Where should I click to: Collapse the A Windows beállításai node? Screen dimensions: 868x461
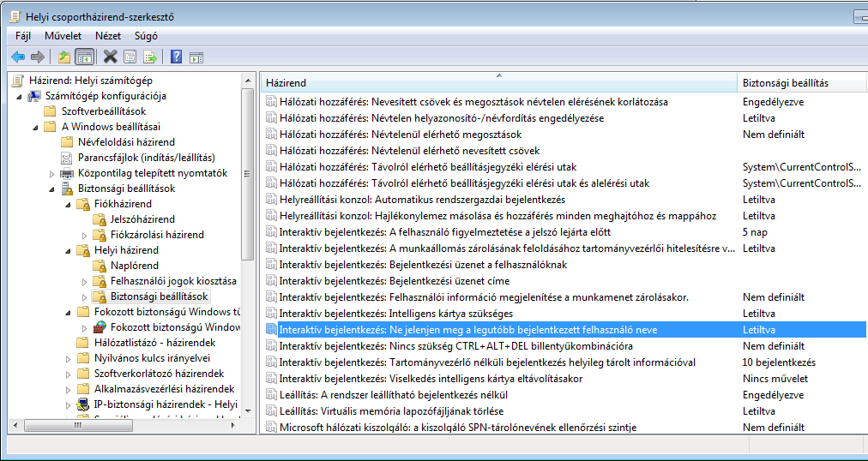[x=35, y=127]
